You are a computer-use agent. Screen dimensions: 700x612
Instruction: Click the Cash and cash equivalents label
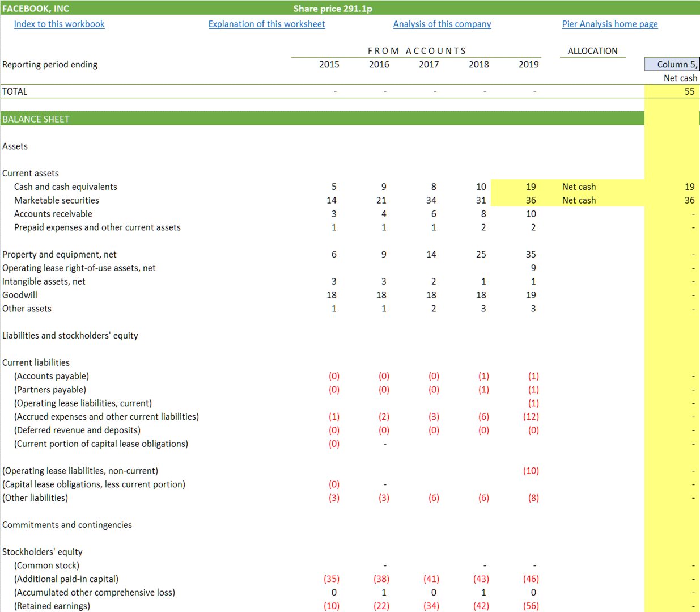[x=66, y=187]
